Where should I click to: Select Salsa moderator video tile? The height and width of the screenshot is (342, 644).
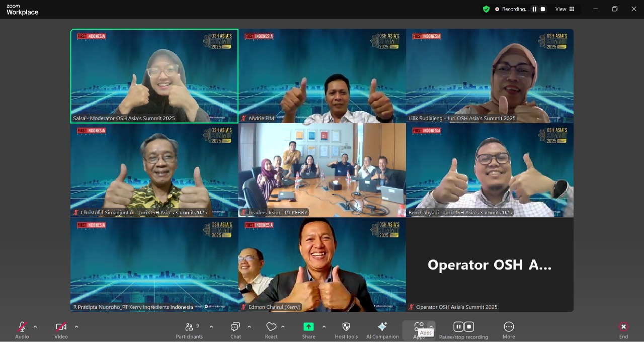154,76
